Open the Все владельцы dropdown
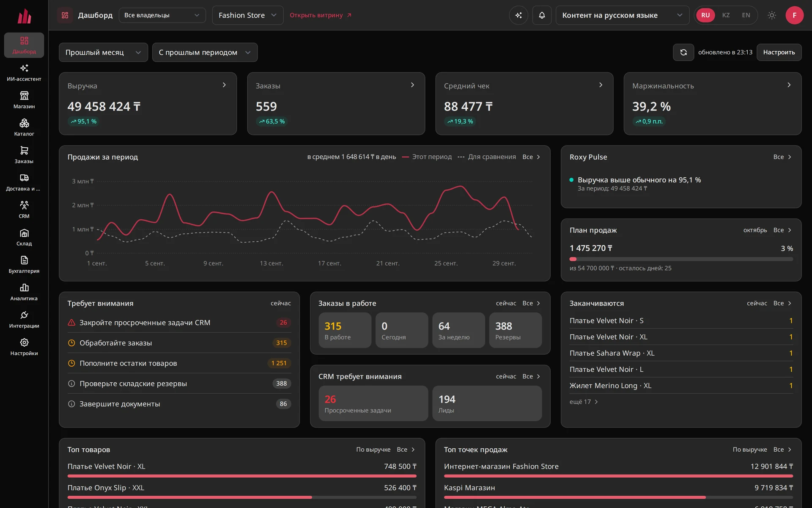 [162, 15]
